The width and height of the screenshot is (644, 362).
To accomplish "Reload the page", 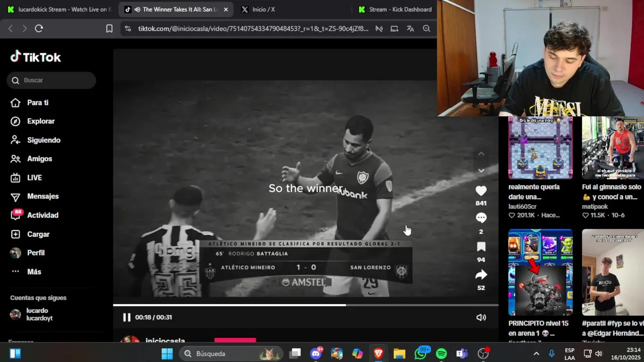I will 39,29.
